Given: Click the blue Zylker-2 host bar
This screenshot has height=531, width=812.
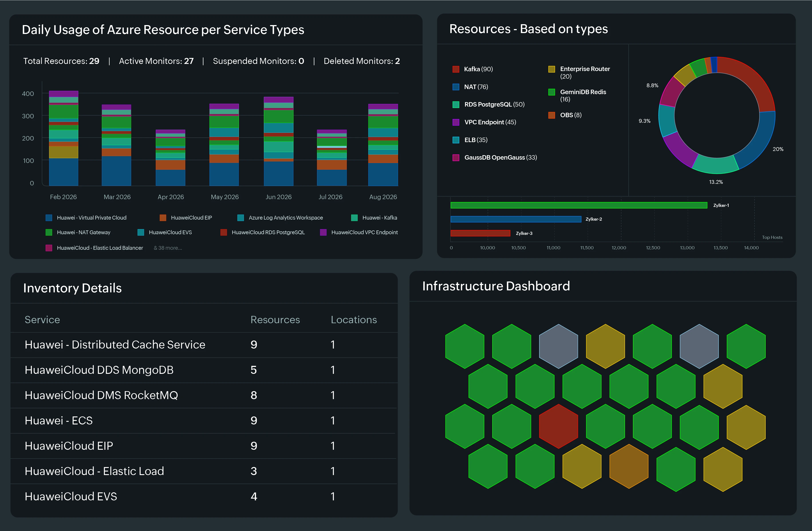Looking at the screenshot, I should [516, 219].
